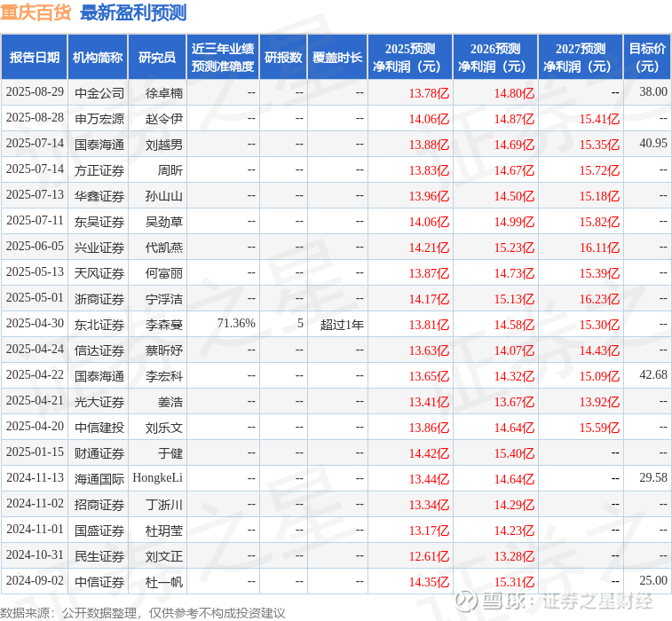Select the 2025预测净利润 column header

pos(410,57)
